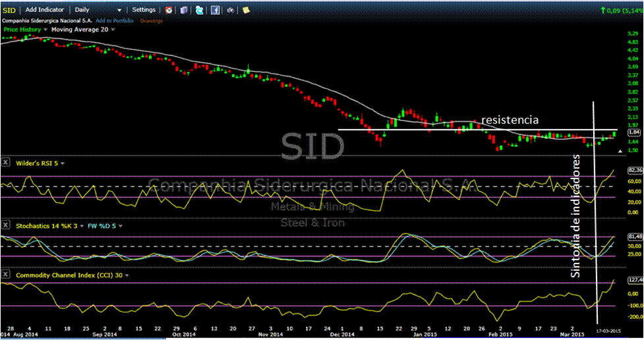Click the small white triangle near price 1,50

(x=620, y=152)
